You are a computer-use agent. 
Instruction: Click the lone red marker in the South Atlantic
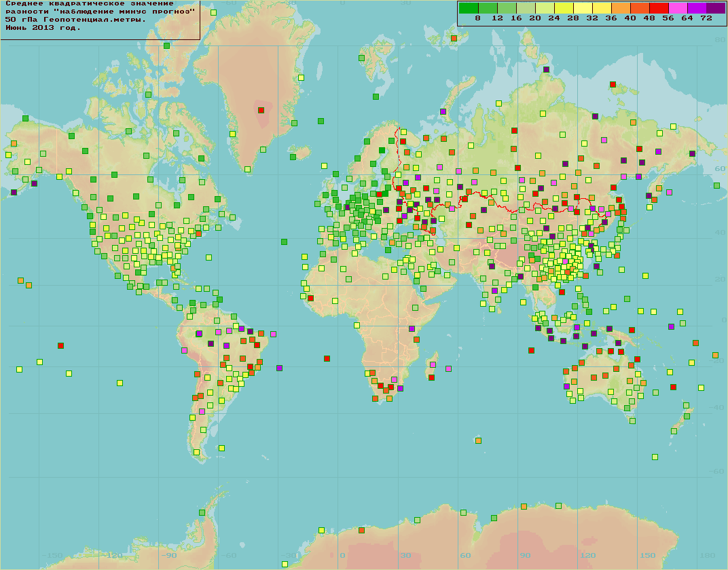tap(327, 358)
